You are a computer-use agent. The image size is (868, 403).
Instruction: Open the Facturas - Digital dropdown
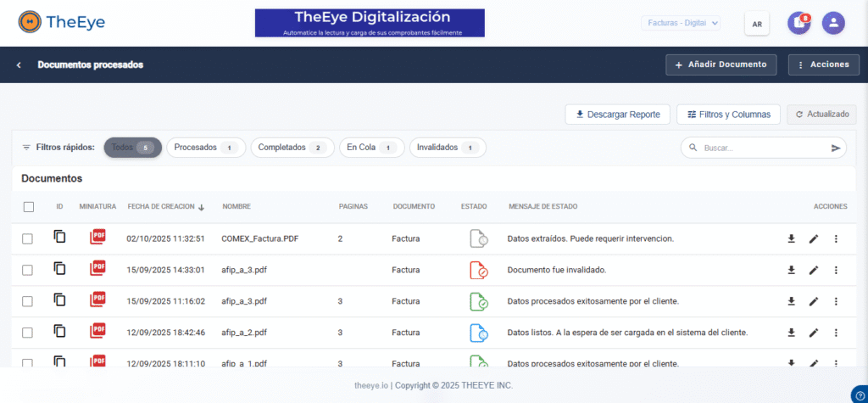(x=681, y=23)
